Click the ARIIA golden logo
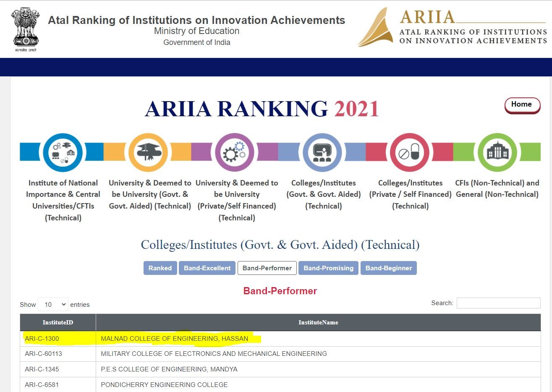 (x=453, y=27)
